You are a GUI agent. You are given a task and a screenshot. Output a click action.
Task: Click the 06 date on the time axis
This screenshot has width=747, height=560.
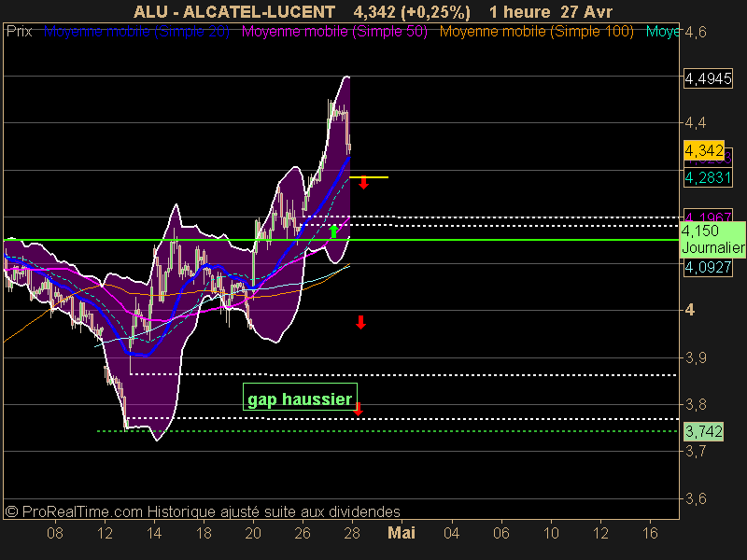pos(500,533)
